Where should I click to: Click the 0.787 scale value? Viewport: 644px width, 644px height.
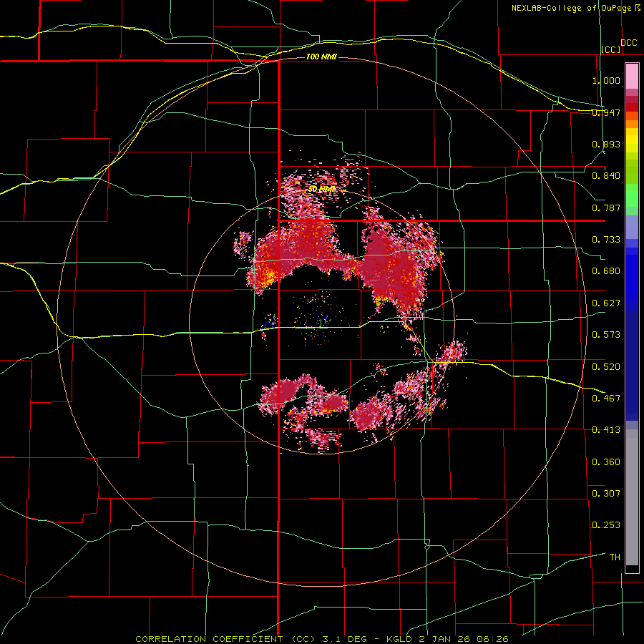(x=606, y=208)
